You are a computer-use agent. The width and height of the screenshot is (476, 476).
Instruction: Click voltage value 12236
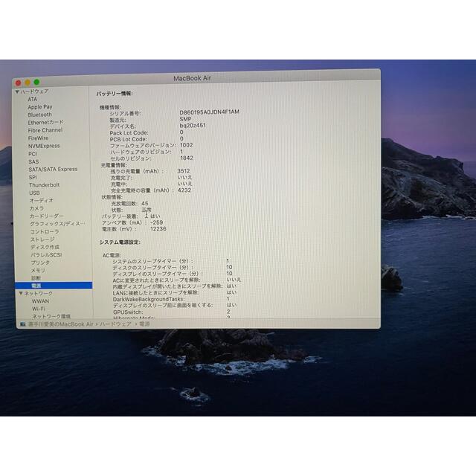coord(158,229)
